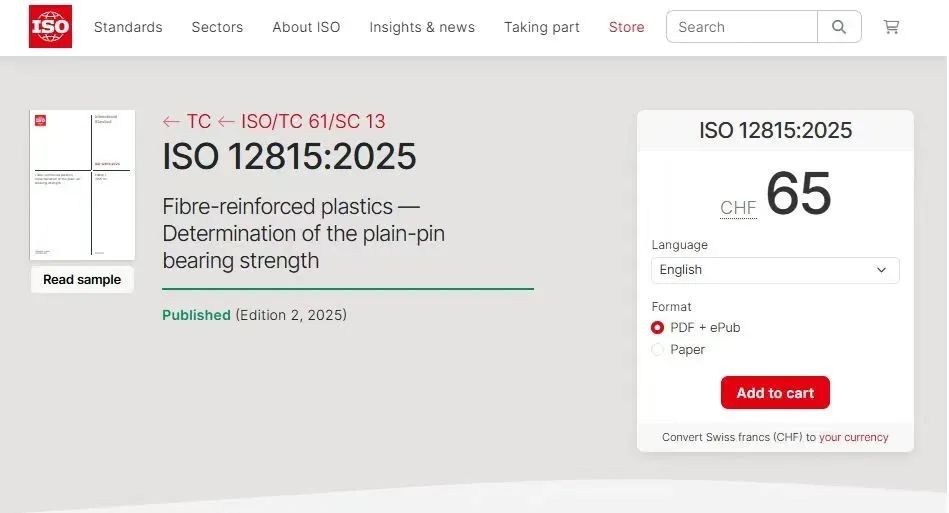Click the ISO logo in header
Viewport: 949px width, 513px height.
pos(50,27)
